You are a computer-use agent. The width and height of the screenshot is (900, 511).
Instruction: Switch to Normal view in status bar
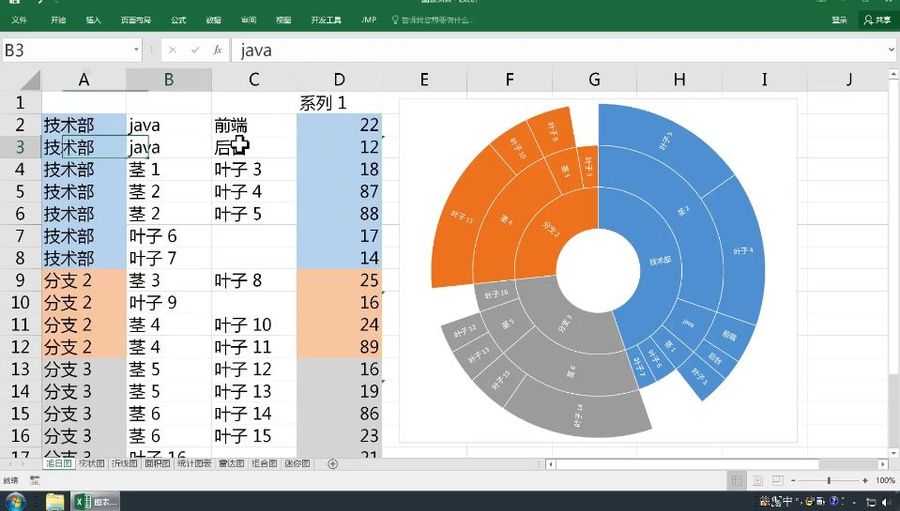click(x=737, y=480)
